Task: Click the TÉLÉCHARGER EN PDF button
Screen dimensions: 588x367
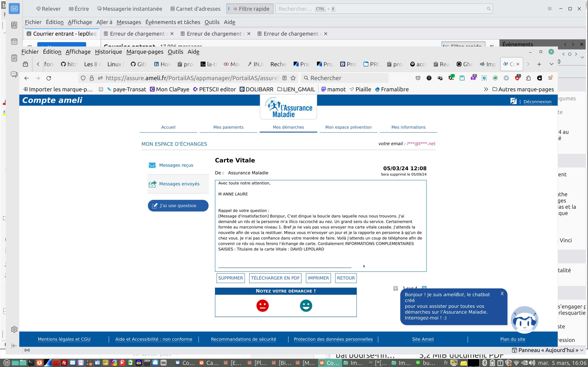Action: pyautogui.click(x=275, y=278)
